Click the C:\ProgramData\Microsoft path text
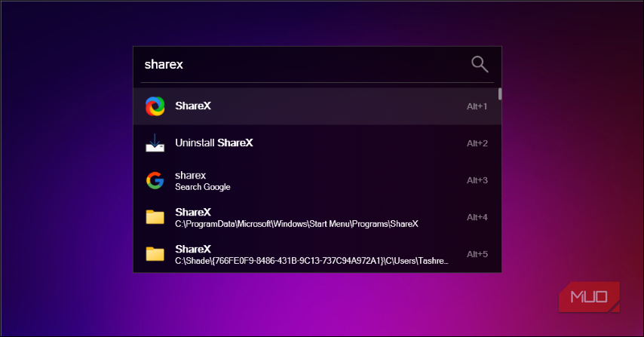The height and width of the screenshot is (337, 644). tap(296, 224)
